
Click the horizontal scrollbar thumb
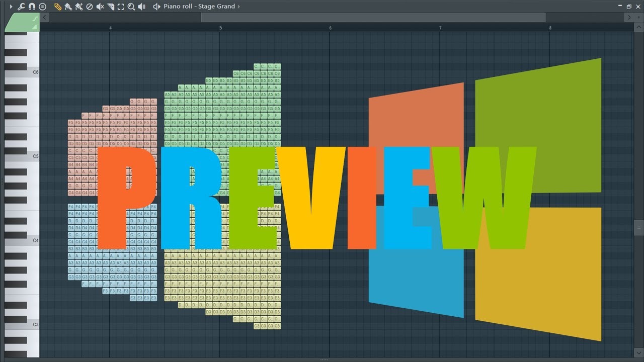373,17
